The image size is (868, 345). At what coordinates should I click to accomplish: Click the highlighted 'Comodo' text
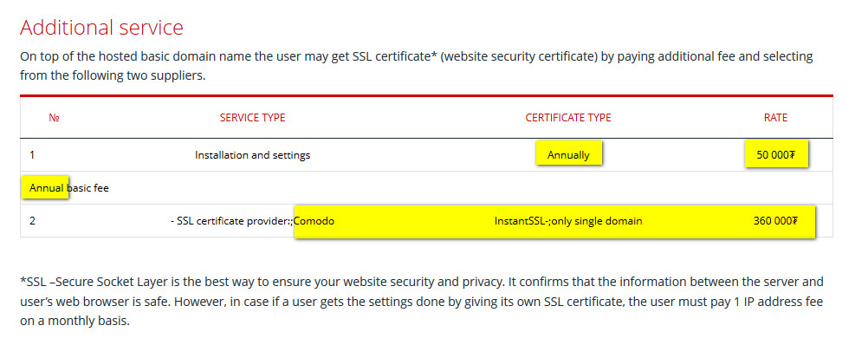314,221
